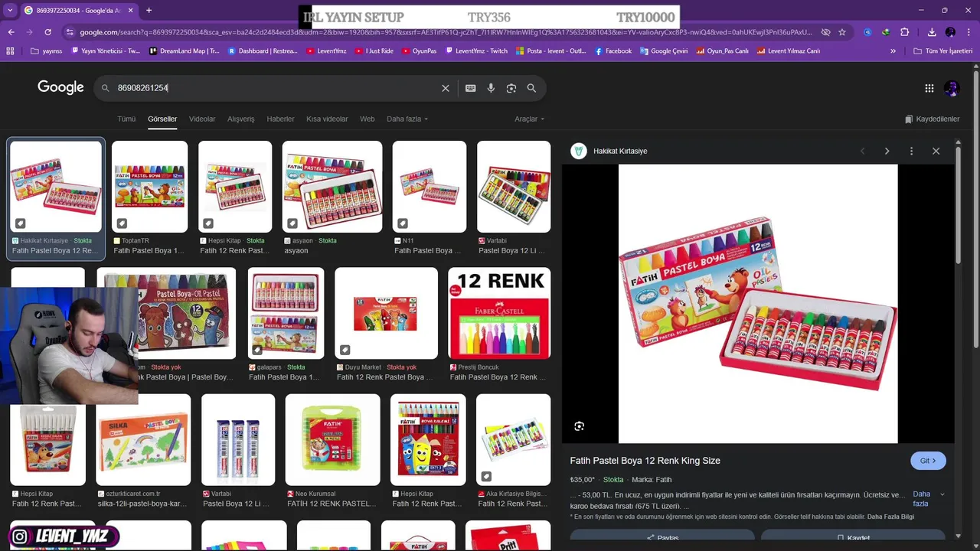980x551 pixels.
Task: Open a new Chrome tab
Action: coord(149,10)
